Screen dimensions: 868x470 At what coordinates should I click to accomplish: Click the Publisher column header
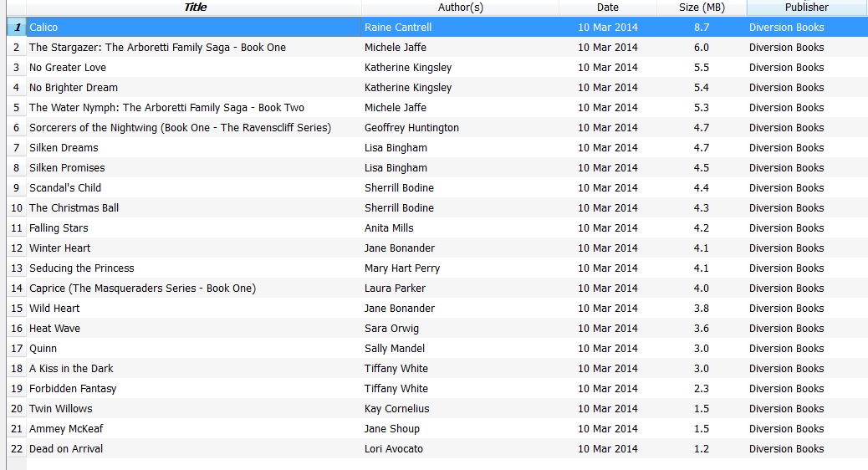point(806,8)
